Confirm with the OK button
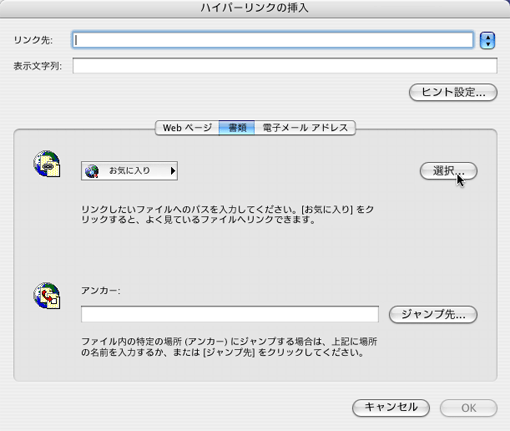The width and height of the screenshot is (510, 431). click(469, 408)
